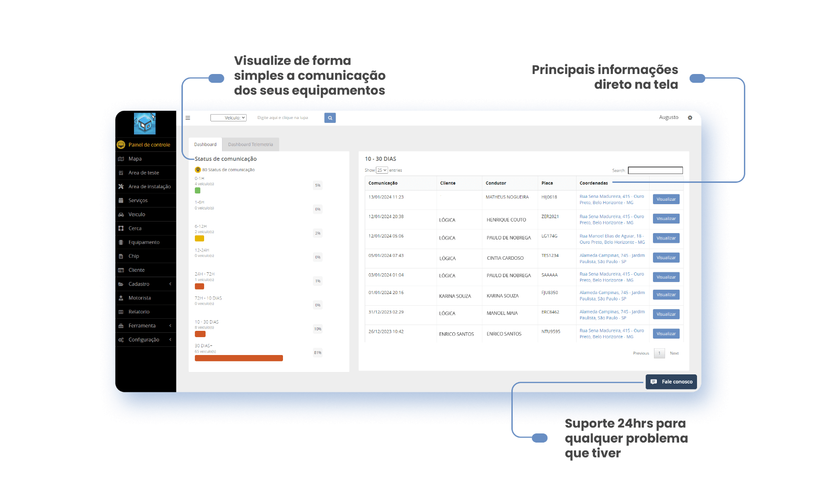Screen dimensions: 816x504
Task: Click the green 0-1H status bar
Action: coord(197,191)
